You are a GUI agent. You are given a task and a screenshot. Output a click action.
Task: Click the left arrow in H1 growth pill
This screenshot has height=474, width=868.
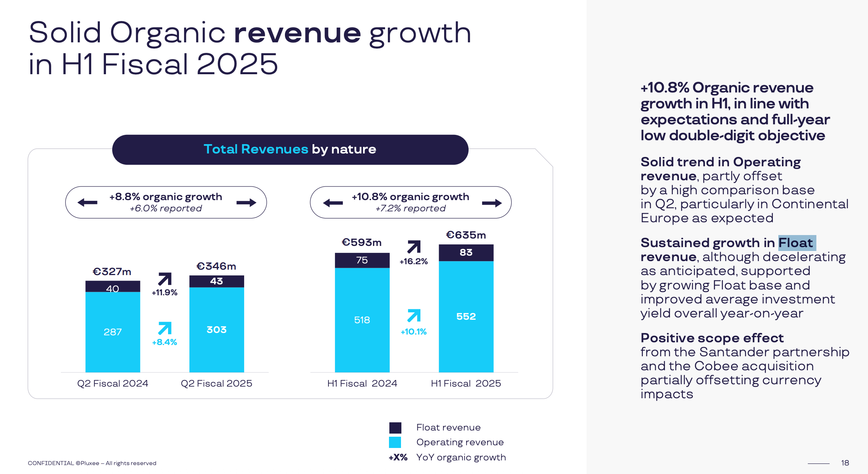[x=333, y=203]
